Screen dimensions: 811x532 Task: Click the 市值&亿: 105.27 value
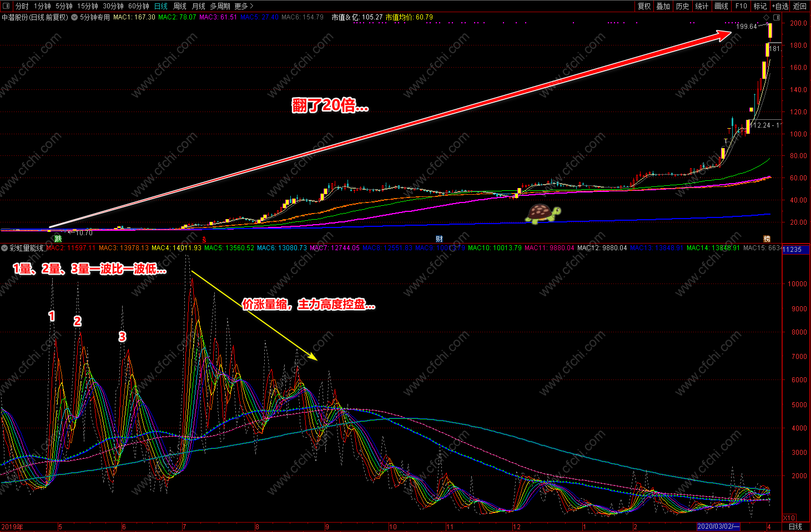pos(357,17)
